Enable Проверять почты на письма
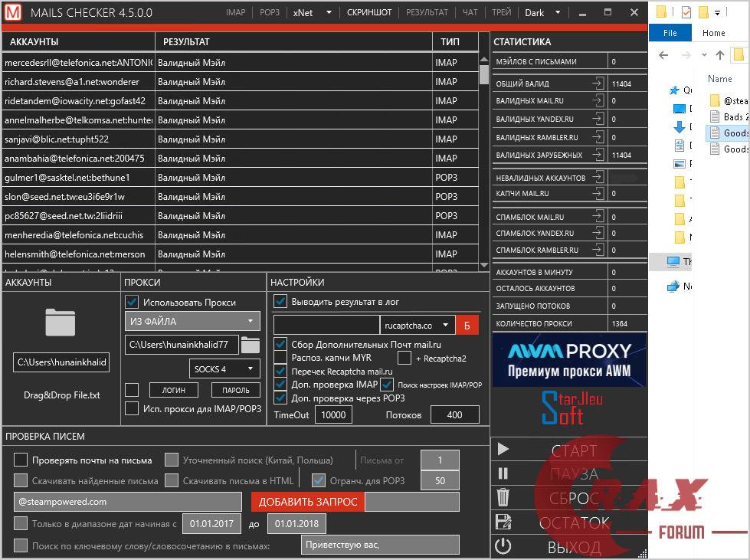 [x=19, y=460]
